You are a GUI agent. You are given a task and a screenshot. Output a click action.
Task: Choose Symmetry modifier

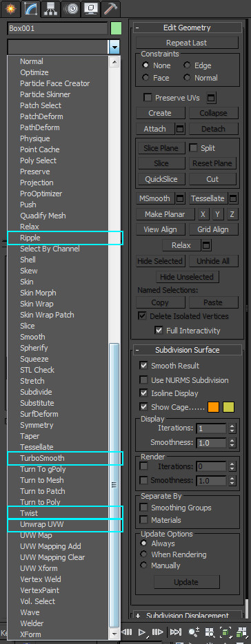tap(37, 425)
